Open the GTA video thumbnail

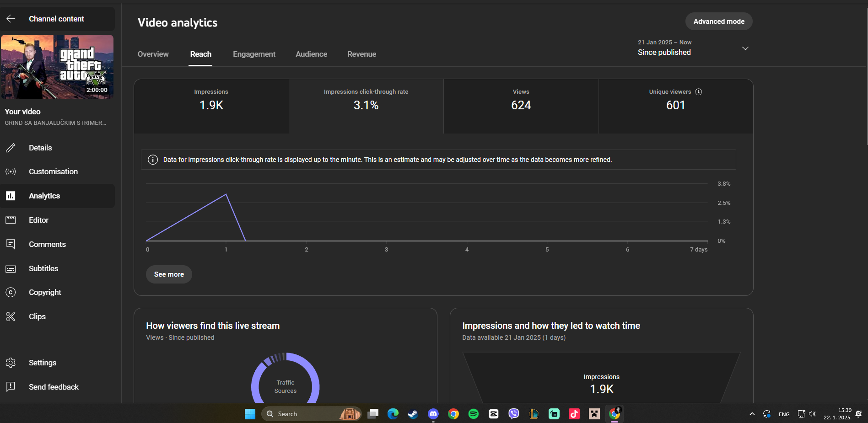57,67
